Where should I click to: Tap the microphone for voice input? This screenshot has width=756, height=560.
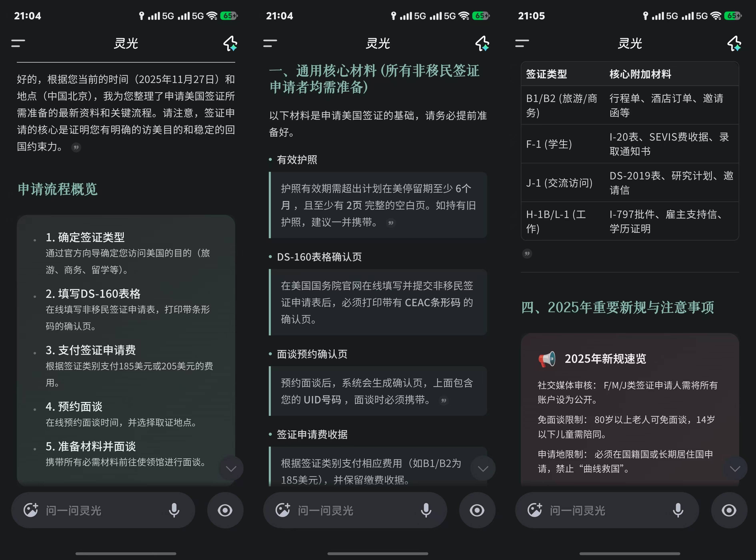[174, 510]
